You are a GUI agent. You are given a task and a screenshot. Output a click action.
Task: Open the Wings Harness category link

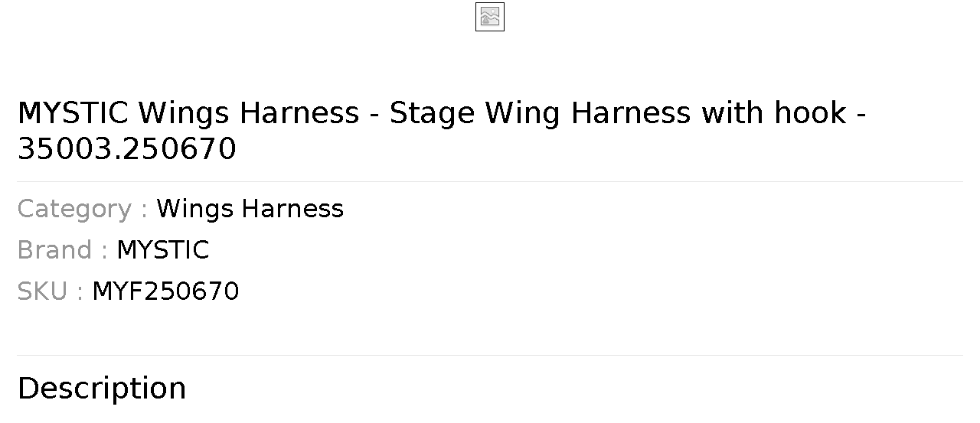[250, 209]
